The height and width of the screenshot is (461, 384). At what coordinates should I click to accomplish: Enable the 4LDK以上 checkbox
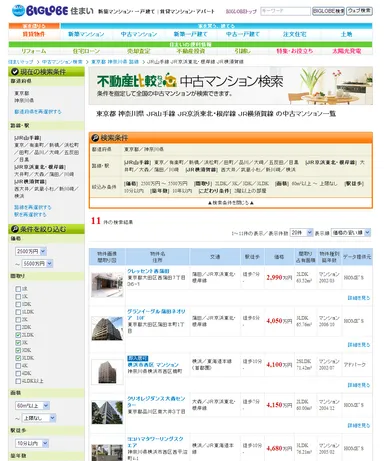(x=18, y=381)
